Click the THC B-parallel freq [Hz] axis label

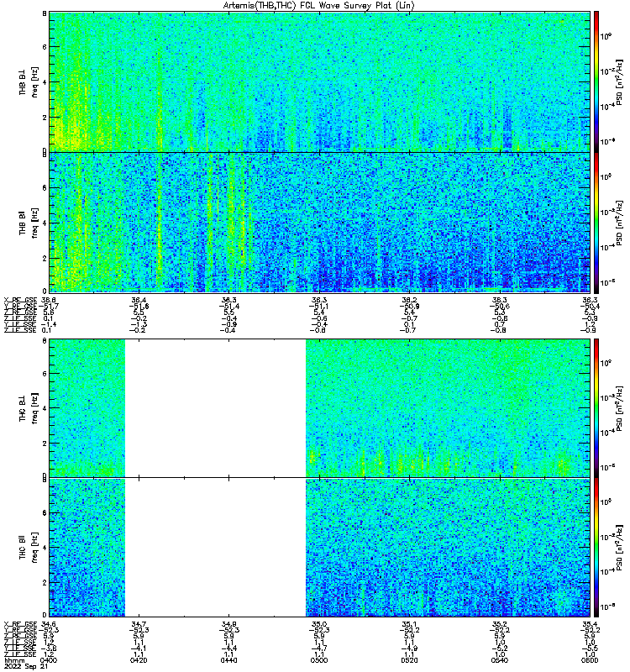click(x=35, y=548)
